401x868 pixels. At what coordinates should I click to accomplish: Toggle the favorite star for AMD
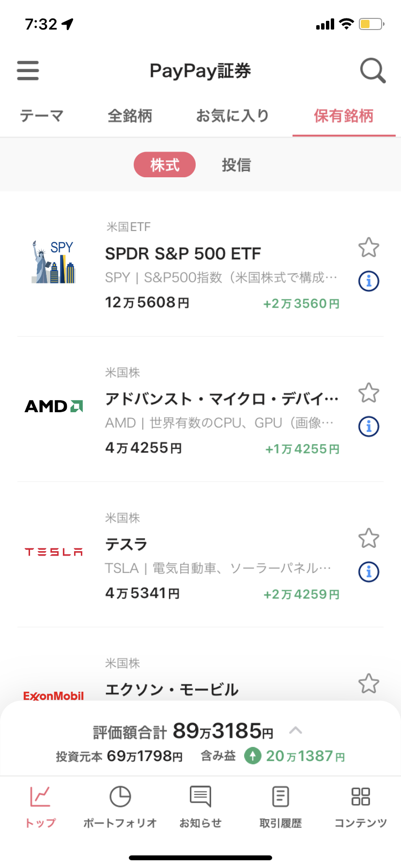pos(369,393)
